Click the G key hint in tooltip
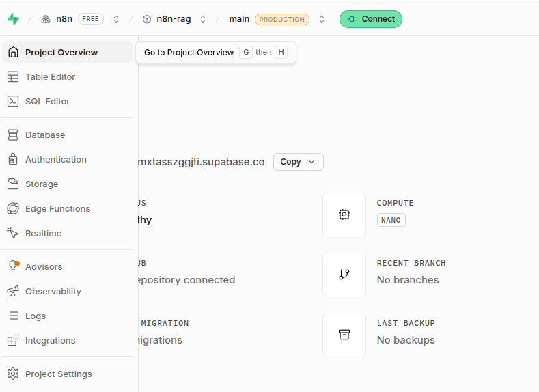 pos(246,52)
